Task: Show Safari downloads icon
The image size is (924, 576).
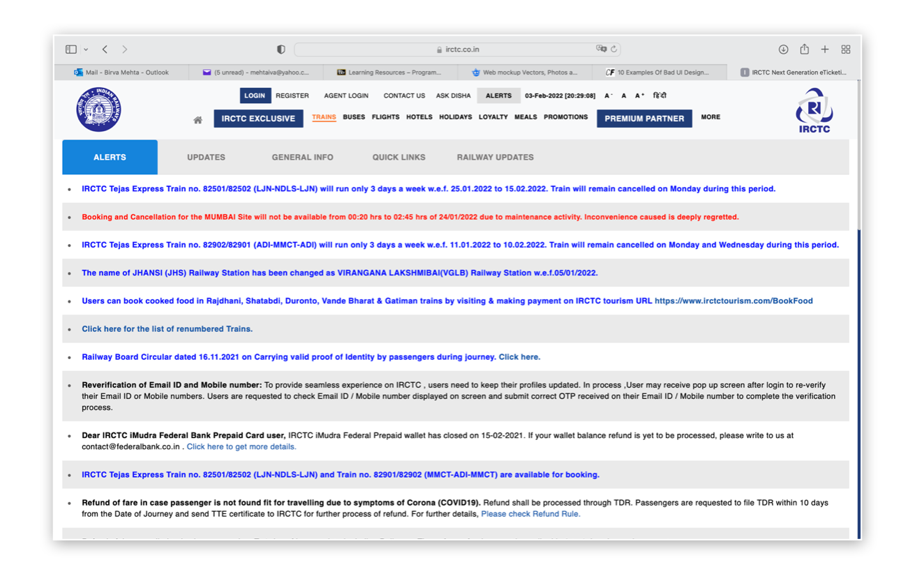Action: tap(784, 50)
